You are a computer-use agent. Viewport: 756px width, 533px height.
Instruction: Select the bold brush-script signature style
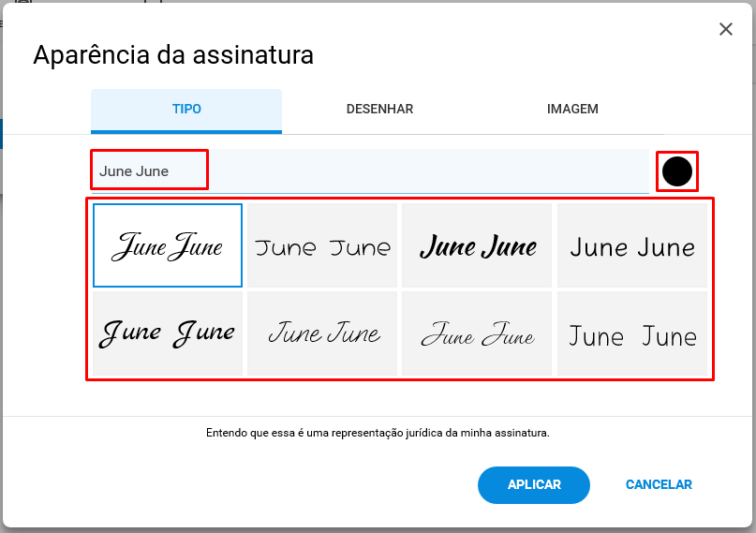click(477, 245)
